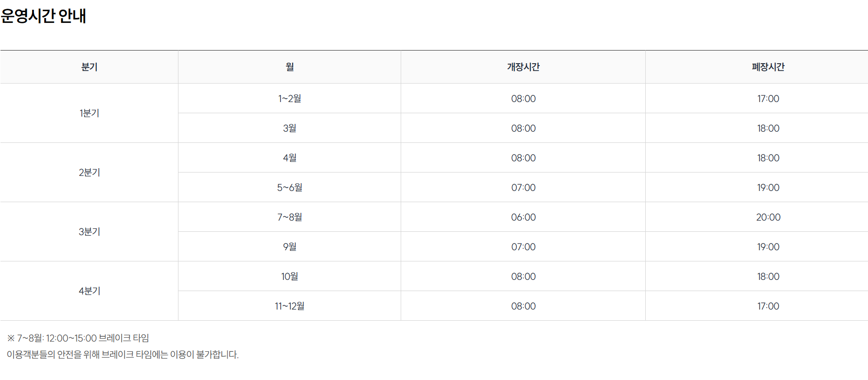
Task: Click the safety notice sentence below table
Action: (123, 355)
